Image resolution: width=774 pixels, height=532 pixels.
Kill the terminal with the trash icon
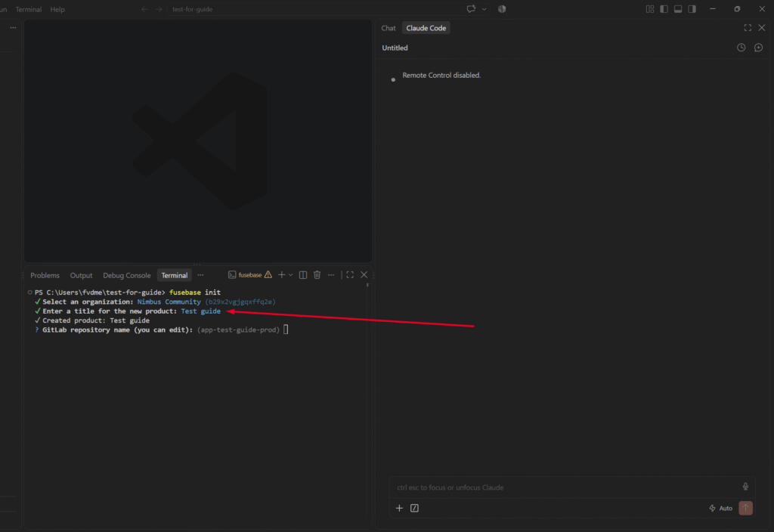317,274
